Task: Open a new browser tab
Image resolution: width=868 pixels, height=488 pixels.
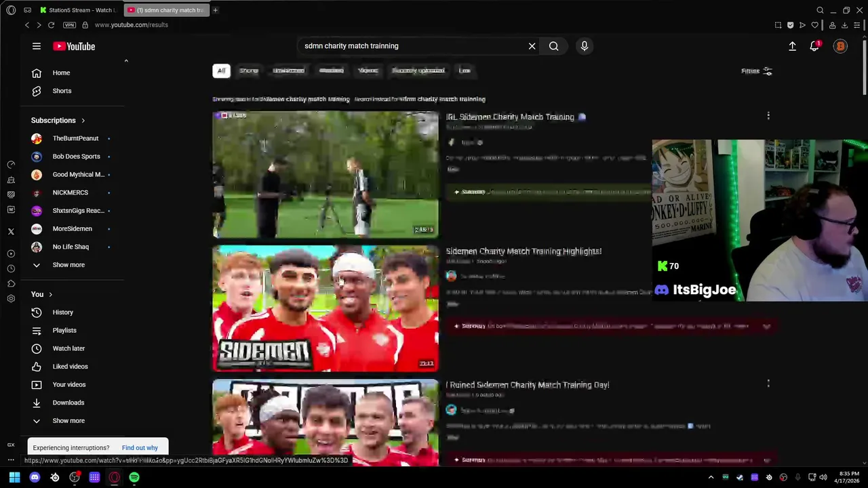Action: pos(215,10)
